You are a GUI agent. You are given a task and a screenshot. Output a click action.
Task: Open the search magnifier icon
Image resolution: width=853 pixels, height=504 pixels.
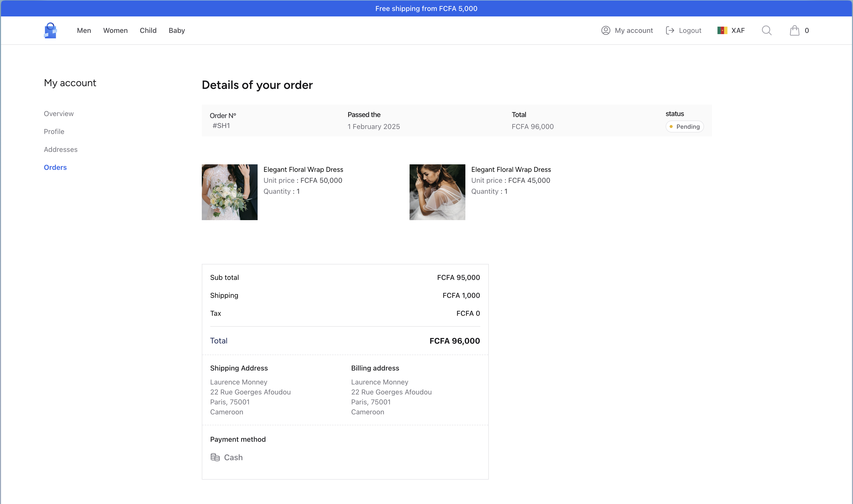[x=766, y=31]
